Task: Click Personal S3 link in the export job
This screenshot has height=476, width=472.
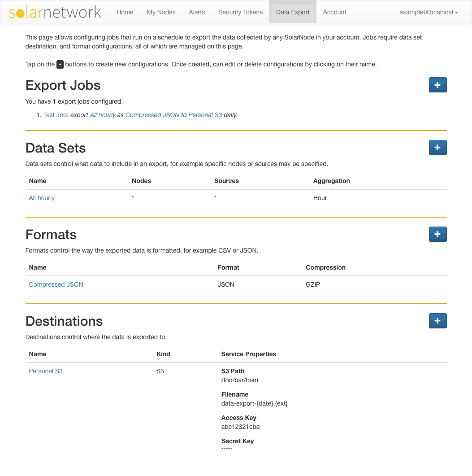Action: tap(205, 115)
